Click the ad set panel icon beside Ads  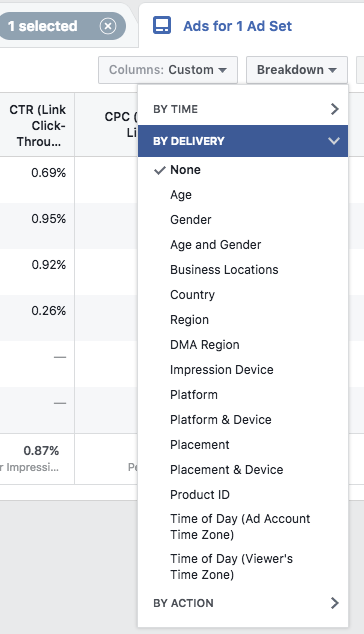162,25
